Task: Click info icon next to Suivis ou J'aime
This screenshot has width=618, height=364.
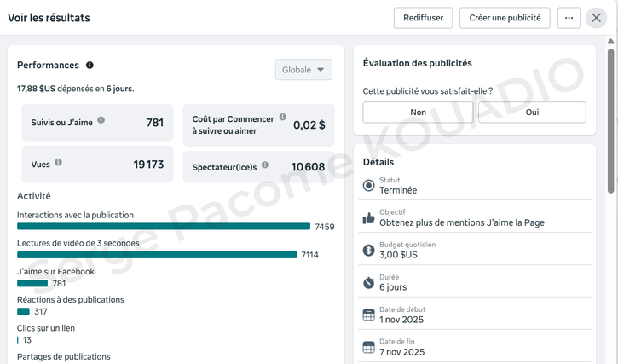Action: point(101,120)
